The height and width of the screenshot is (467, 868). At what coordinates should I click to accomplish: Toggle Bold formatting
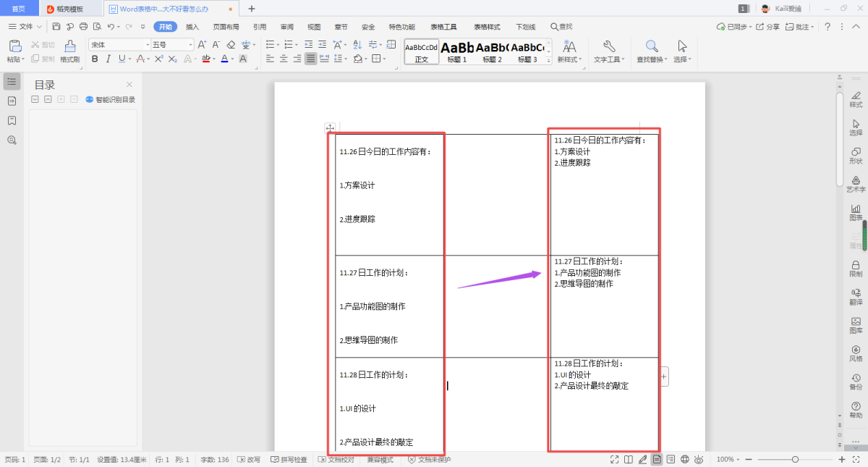point(94,59)
